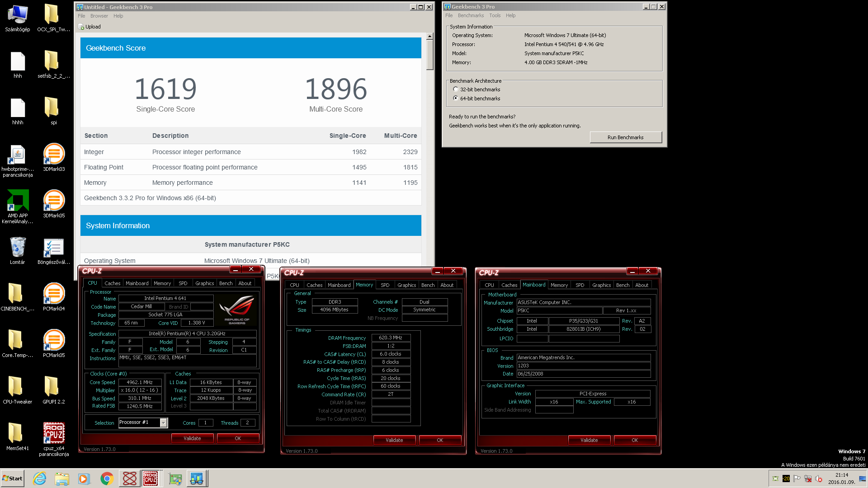Switch to SPD tab in CPU-Z memory window
Image resolution: width=868 pixels, height=488 pixels.
tap(385, 285)
